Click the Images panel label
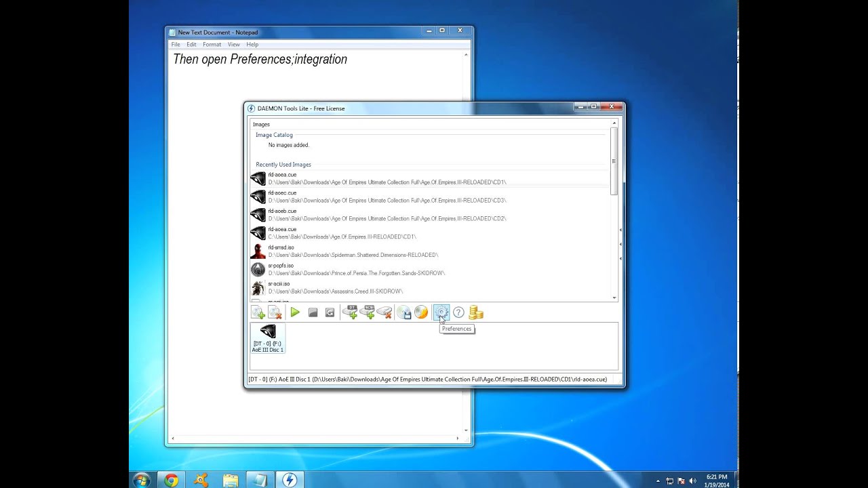The height and width of the screenshot is (488, 868). point(261,125)
